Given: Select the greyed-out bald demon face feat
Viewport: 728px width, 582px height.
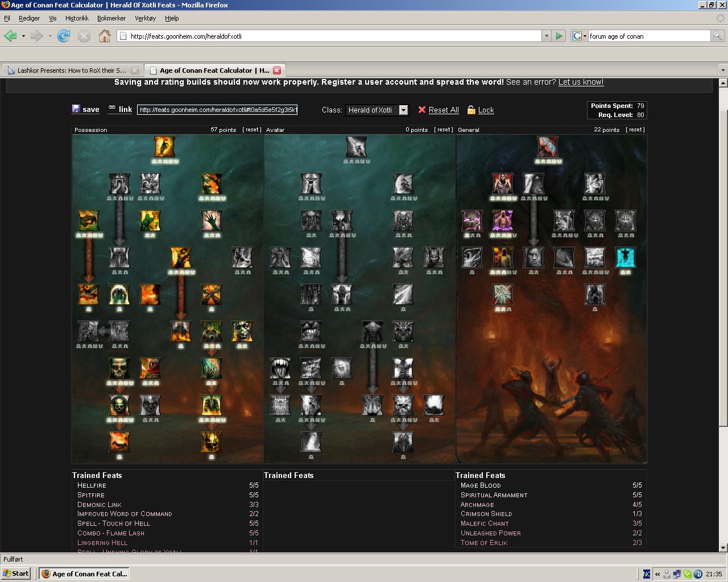Looking at the screenshot, I should pyautogui.click(x=150, y=405).
